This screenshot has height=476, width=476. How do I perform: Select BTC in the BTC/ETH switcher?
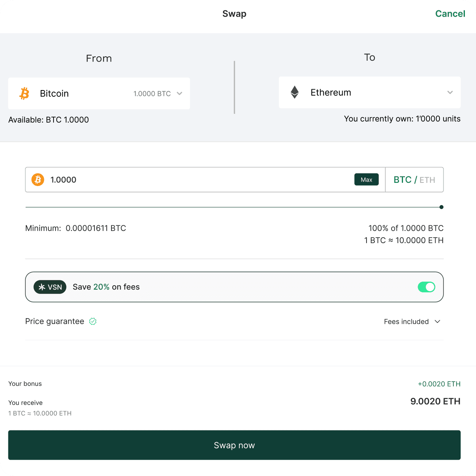coord(403,180)
